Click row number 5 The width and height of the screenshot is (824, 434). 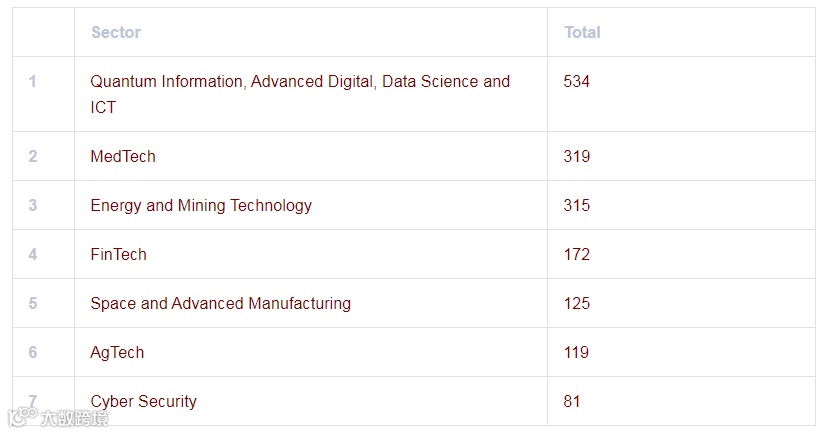click(33, 303)
